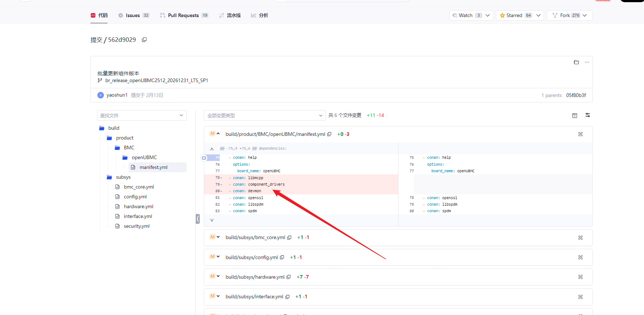The image size is (644, 315).
Task: Switch to the Issues tab
Action: pos(133,15)
